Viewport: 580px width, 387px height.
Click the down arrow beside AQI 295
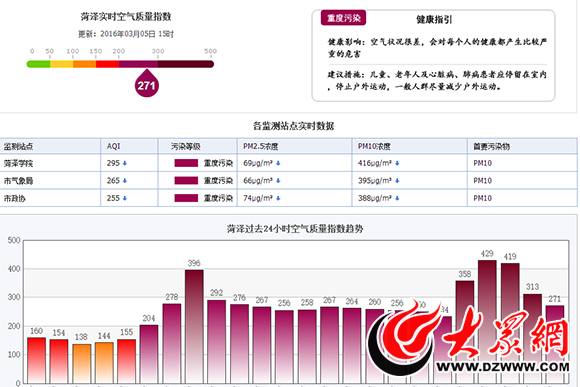pos(125,163)
